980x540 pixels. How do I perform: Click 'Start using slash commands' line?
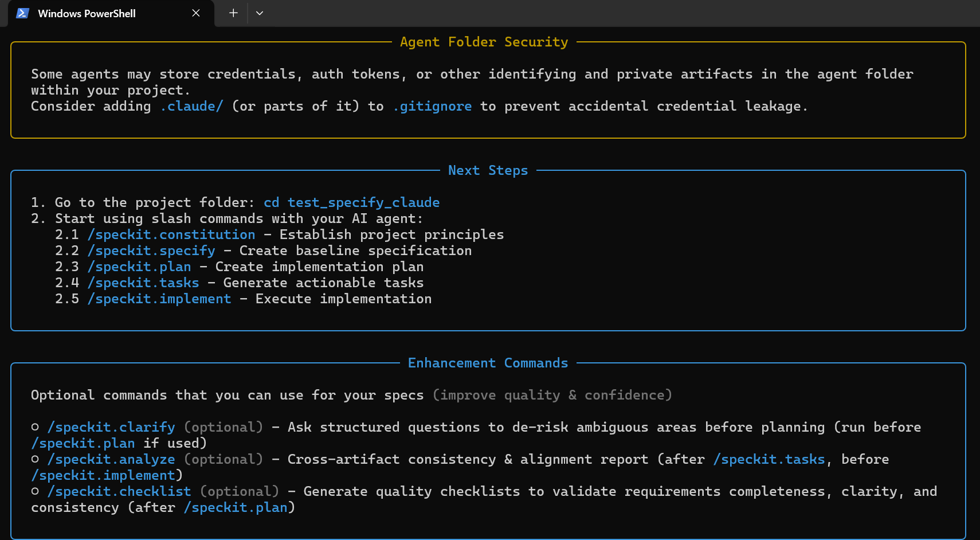(227, 218)
